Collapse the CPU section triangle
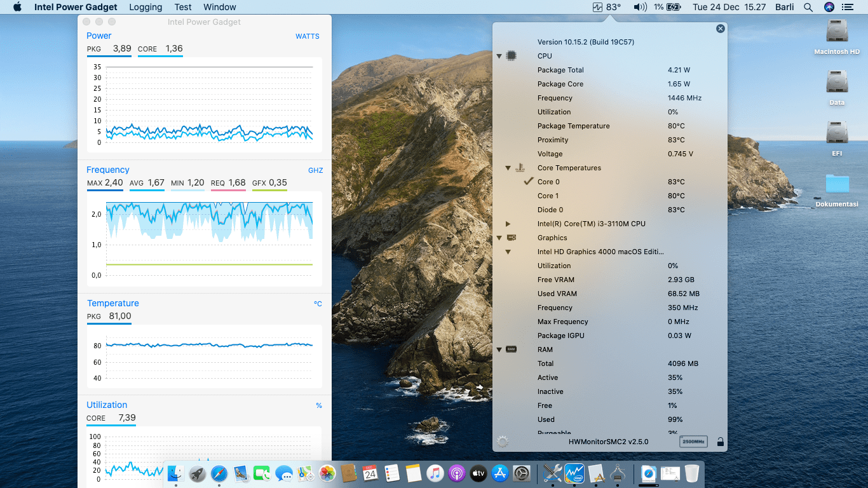The height and width of the screenshot is (488, 868). click(x=499, y=56)
